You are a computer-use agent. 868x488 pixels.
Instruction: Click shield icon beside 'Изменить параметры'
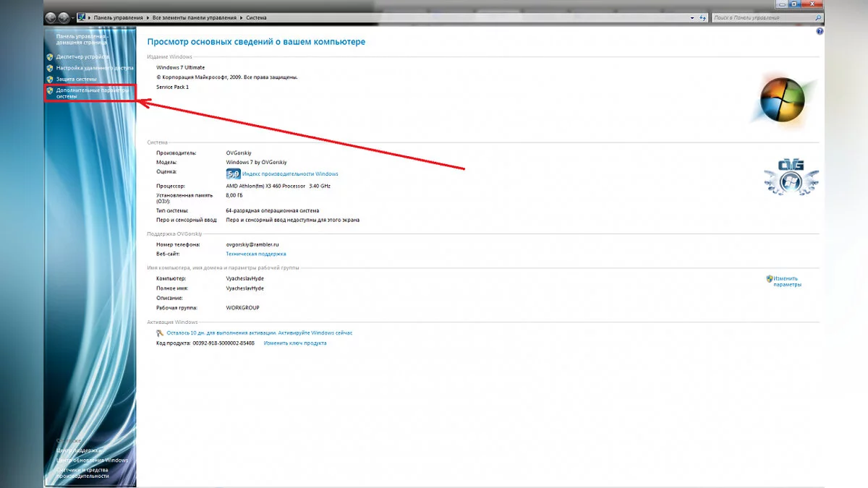coord(769,278)
